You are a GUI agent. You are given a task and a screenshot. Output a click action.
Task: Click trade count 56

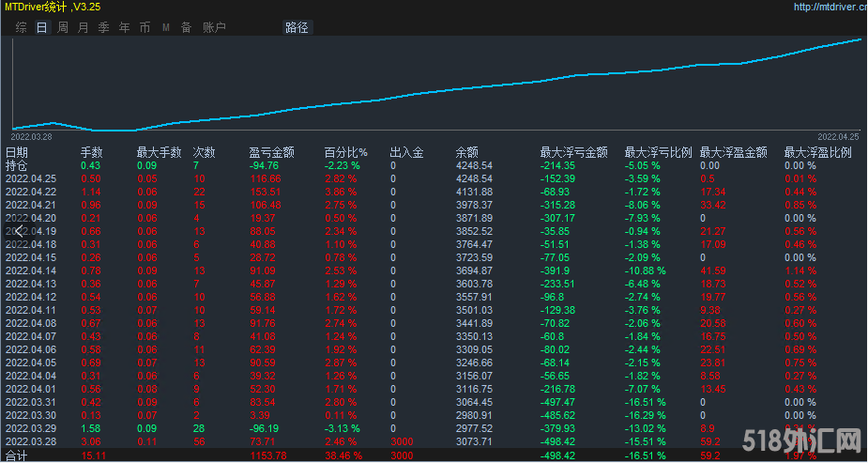pos(199,442)
